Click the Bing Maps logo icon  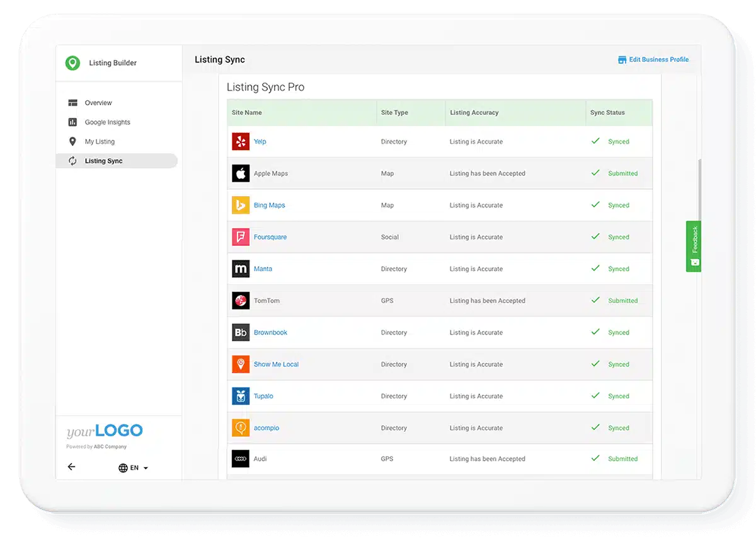241,206
